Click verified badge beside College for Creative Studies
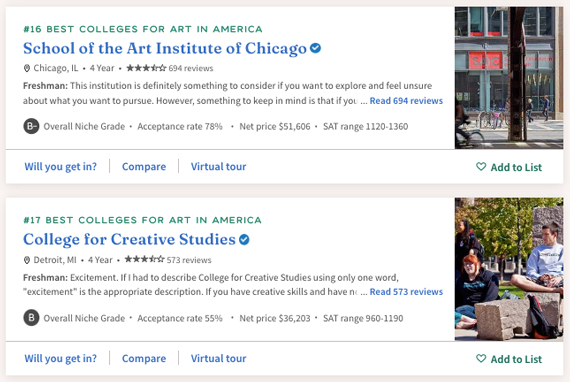 [244, 240]
